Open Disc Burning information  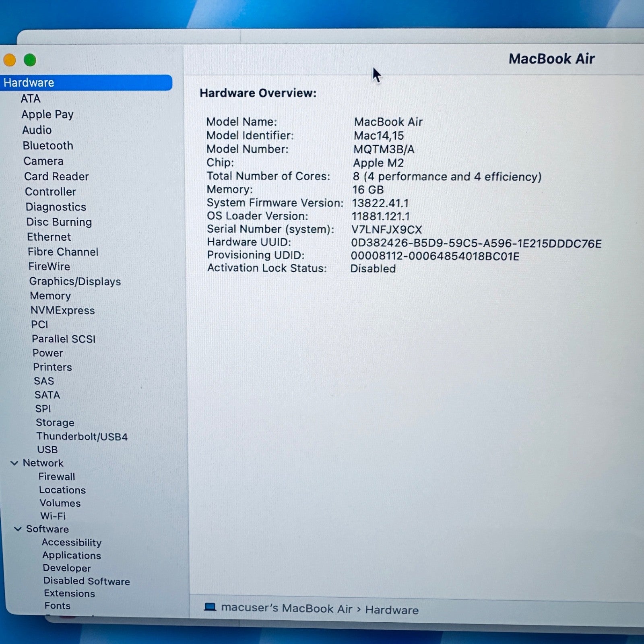59,222
